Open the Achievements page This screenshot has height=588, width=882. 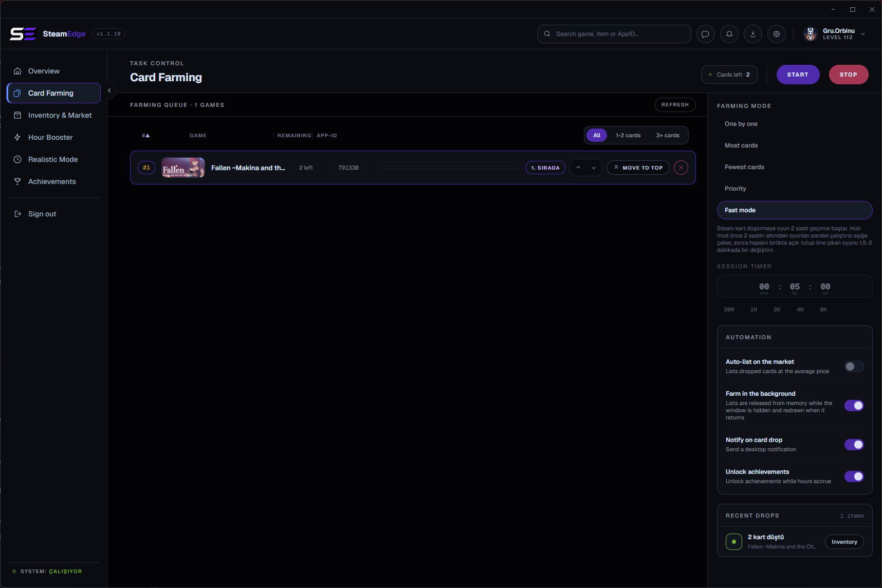(x=53, y=181)
